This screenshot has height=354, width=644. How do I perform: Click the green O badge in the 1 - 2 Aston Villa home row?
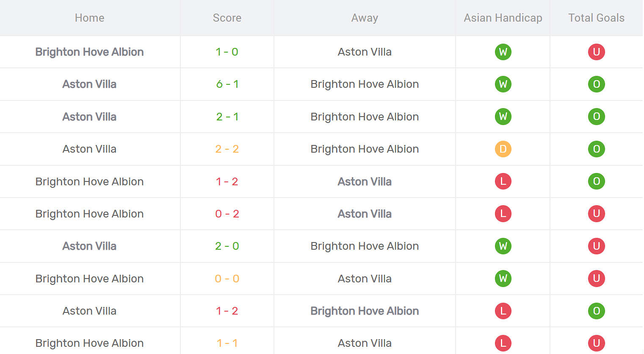[x=596, y=311]
